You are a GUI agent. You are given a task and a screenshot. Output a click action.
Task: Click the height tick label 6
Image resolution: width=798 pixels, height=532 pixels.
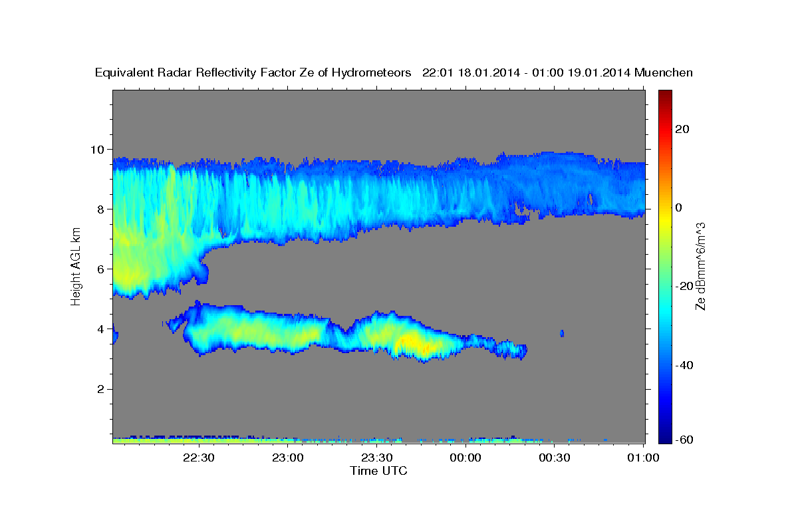tap(102, 269)
